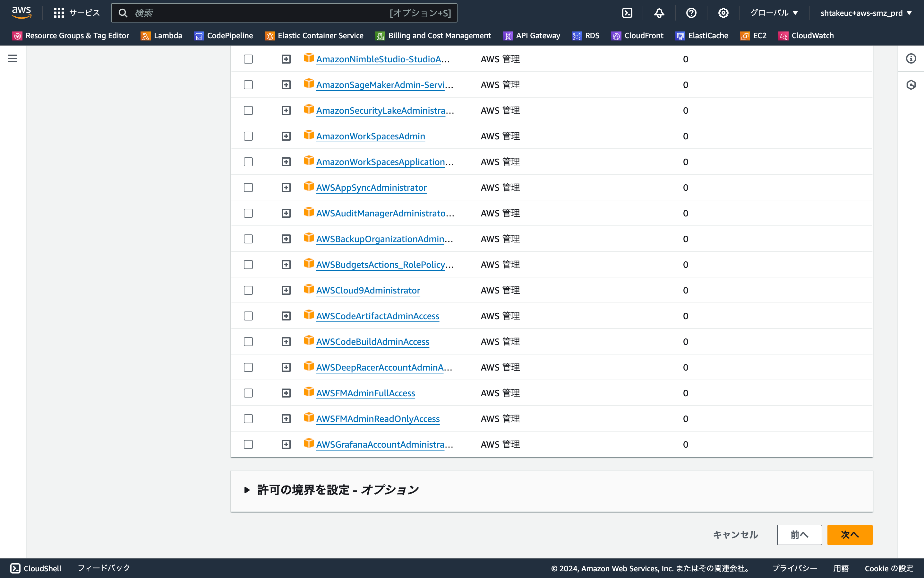The image size is (924, 578).
Task: Open the hamburger side navigation menu
Action: pos(13,58)
